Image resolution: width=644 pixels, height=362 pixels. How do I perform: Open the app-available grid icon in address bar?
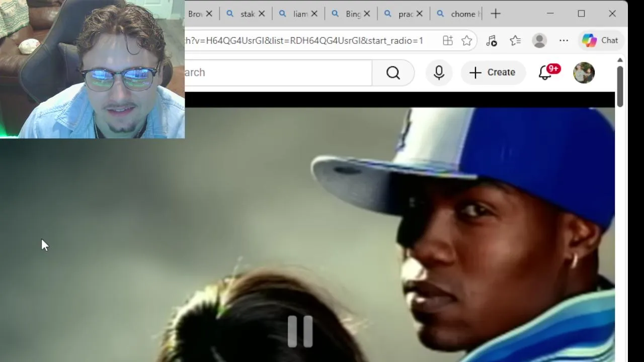[447, 41]
